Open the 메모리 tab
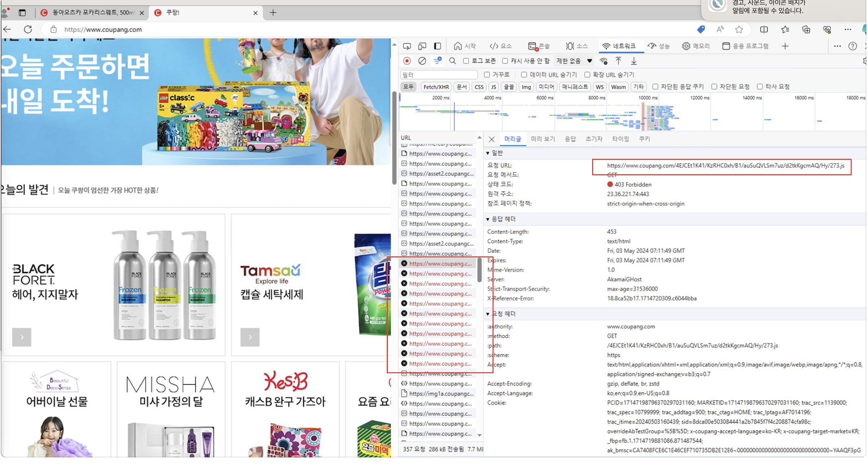The image size is (868, 470). point(696,46)
